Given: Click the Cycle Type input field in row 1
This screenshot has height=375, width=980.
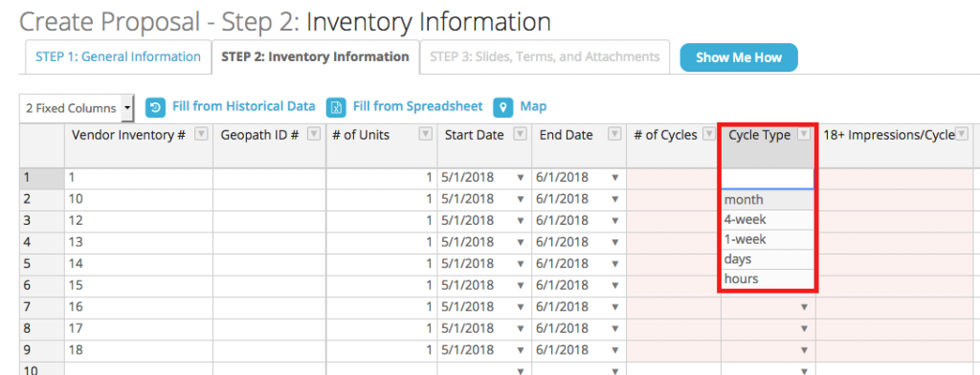Looking at the screenshot, I should pyautogui.click(x=768, y=179).
